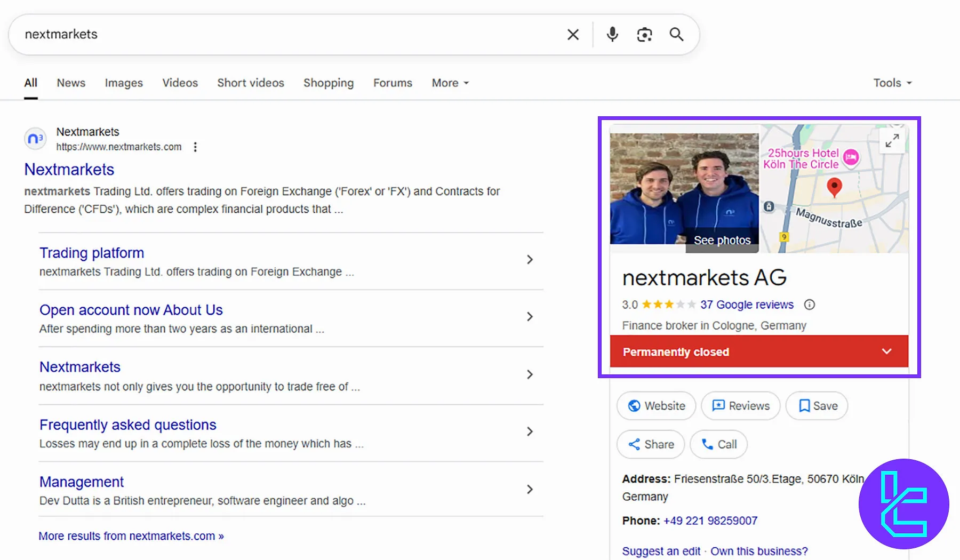Open the Open account now About Us link

[131, 310]
